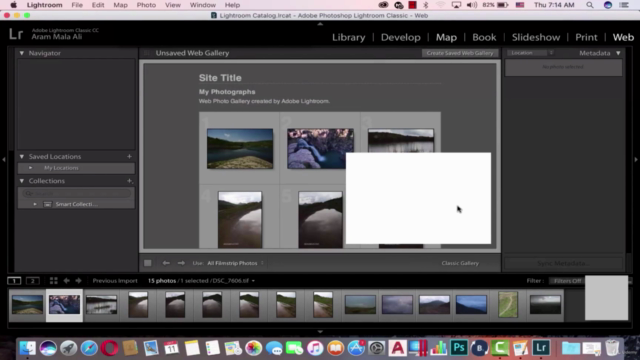Open Messages from the dock
The height and width of the screenshot is (360, 640).
click(274, 348)
